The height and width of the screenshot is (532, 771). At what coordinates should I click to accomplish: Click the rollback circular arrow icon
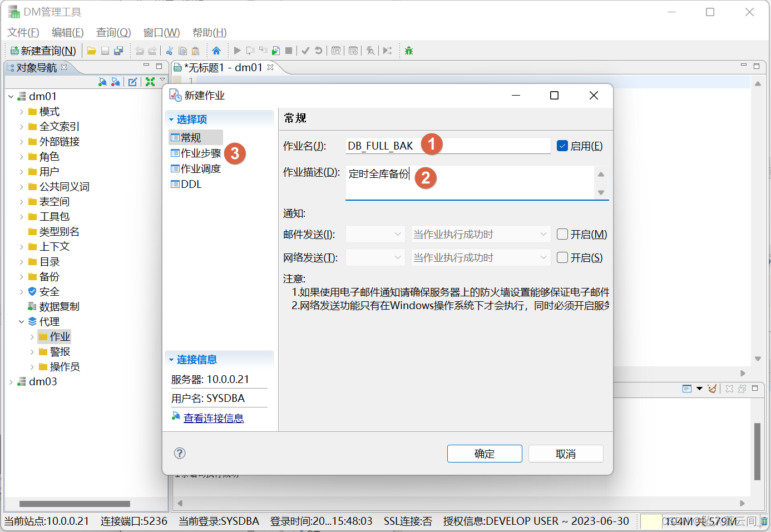[x=319, y=51]
